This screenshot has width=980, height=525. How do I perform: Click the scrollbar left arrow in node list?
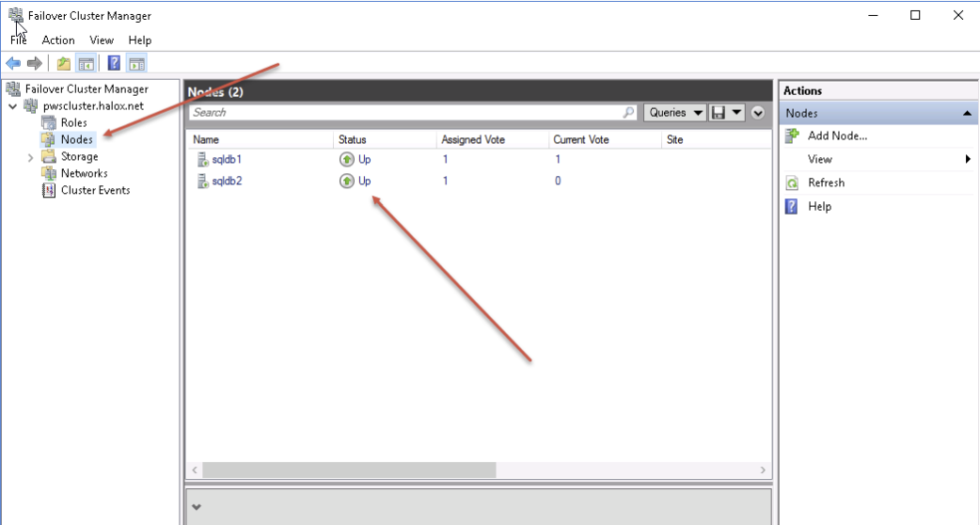click(195, 469)
